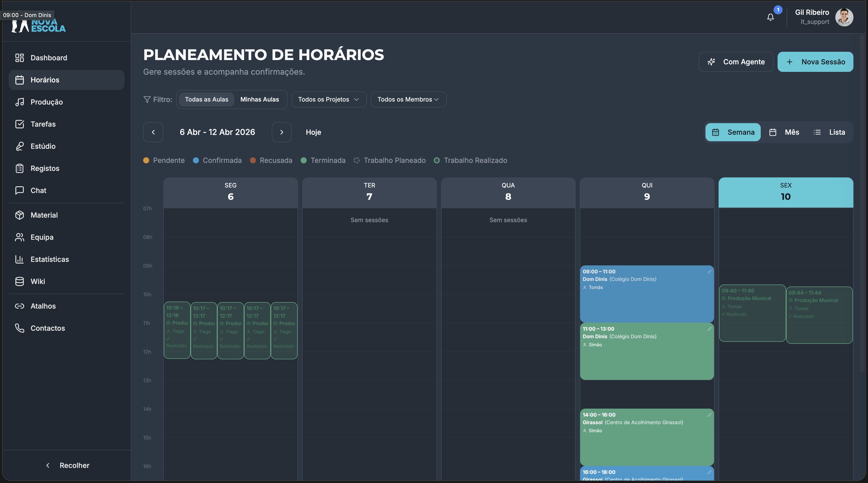The width and height of the screenshot is (868, 483).
Task: Open the notifications bell icon
Action: click(770, 17)
